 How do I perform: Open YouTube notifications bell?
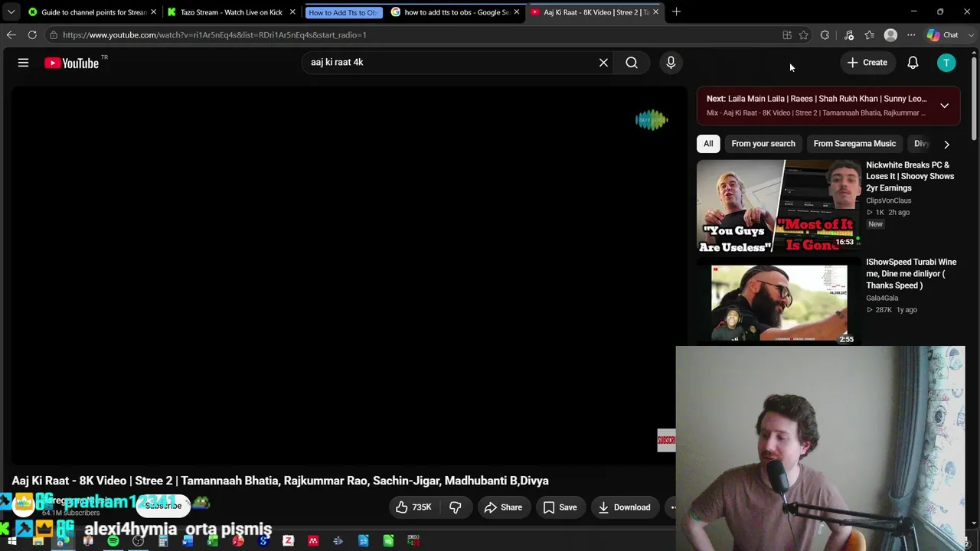(913, 63)
